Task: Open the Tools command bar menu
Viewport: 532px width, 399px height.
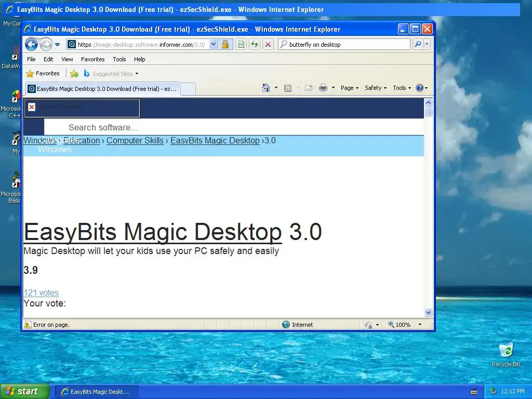Action: point(402,88)
